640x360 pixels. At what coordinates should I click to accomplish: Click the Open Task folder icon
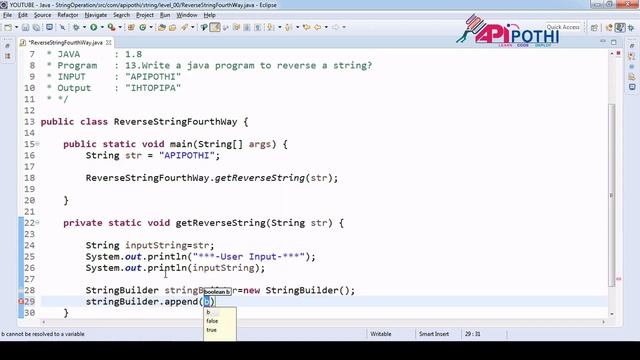[x=172, y=27]
